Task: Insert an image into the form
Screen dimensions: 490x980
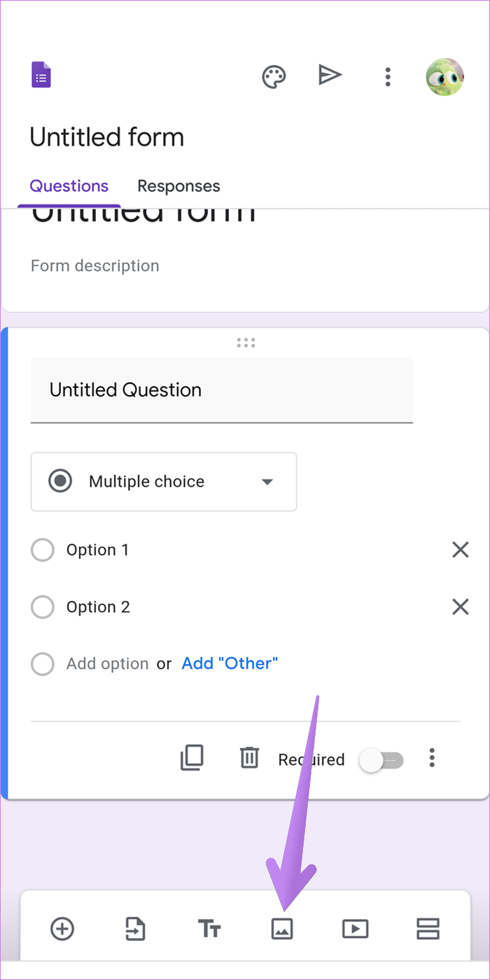Action: [x=282, y=929]
